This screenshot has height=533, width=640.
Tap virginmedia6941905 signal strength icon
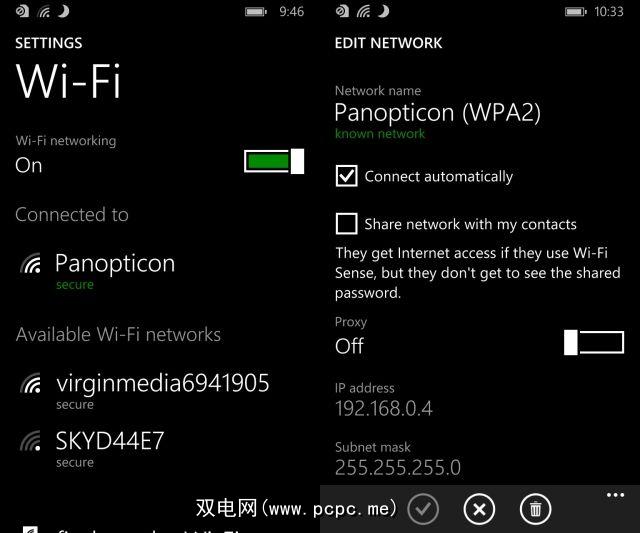pyautogui.click(x=31, y=383)
